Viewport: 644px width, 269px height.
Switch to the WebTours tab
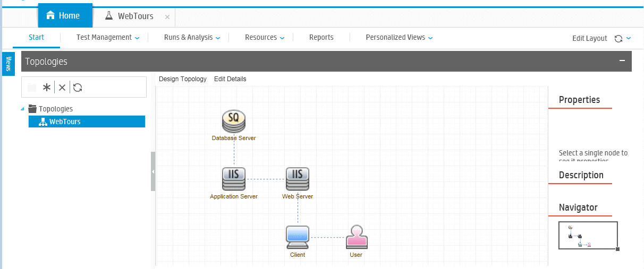135,16
